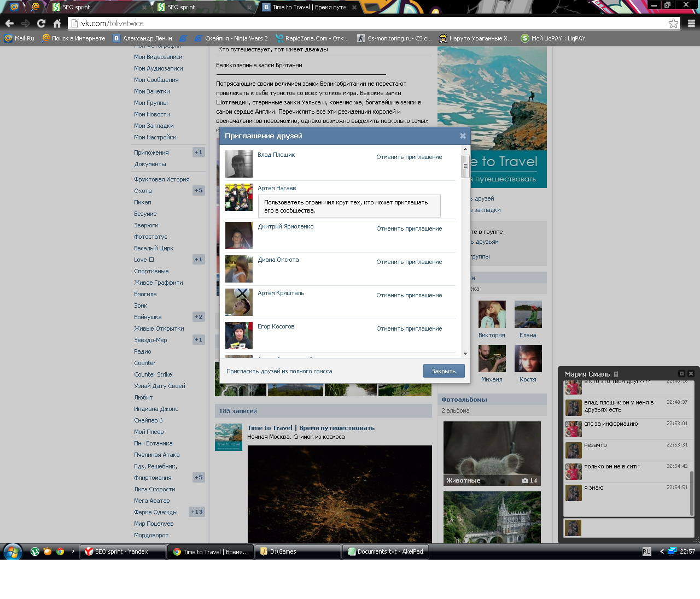The image size is (700, 599).
Task: Click Диана Оксюта avatar thumbnail
Action: [239, 269]
